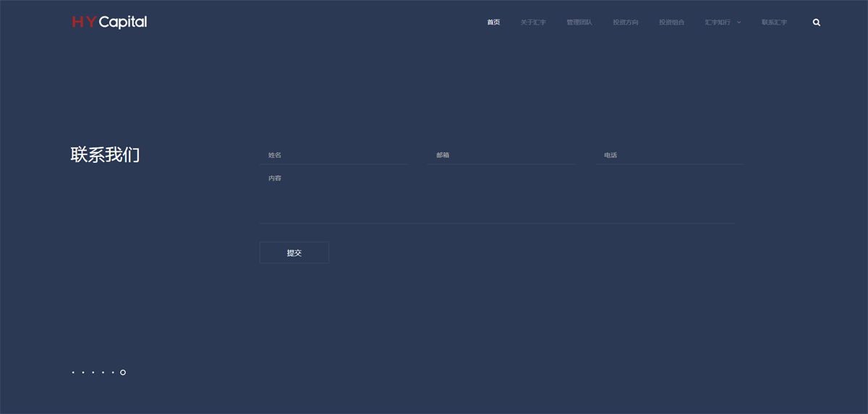Expand the 汇宇知行 dropdown chevron

pos(739,22)
